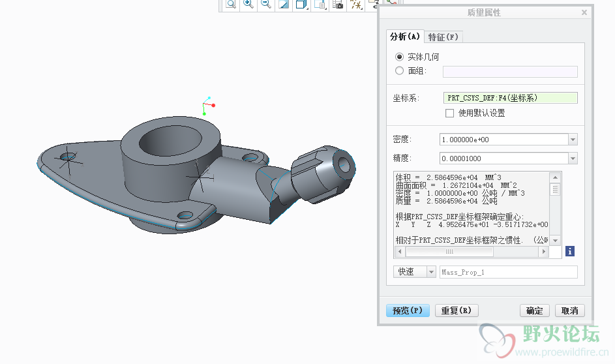The height and width of the screenshot is (364, 615).
Task: Click the Zoom Out magnifier icon
Action: [x=266, y=5]
